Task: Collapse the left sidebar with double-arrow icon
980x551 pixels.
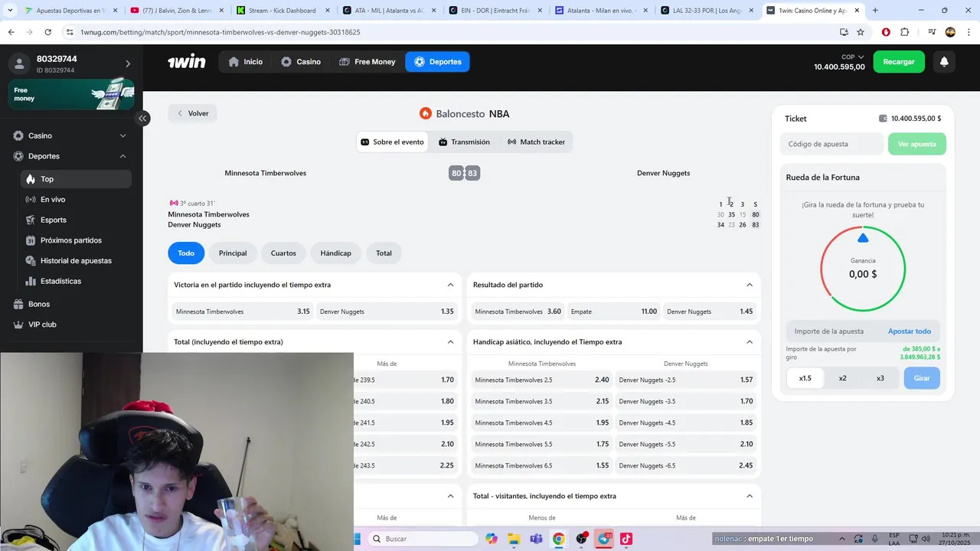Action: [142, 118]
